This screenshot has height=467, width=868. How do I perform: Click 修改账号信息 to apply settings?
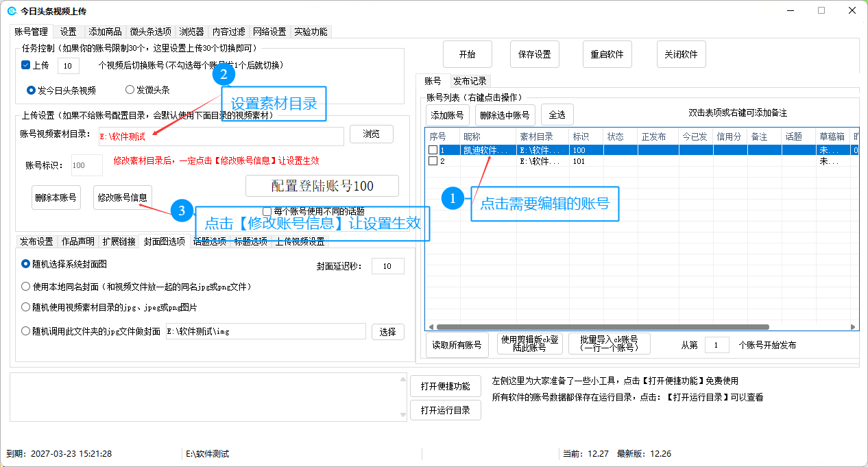[122, 197]
